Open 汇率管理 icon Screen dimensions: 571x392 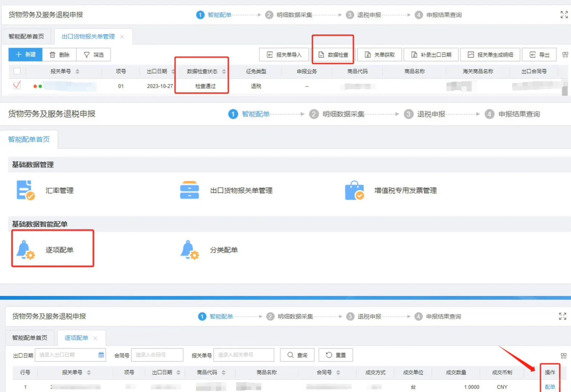coord(25,190)
